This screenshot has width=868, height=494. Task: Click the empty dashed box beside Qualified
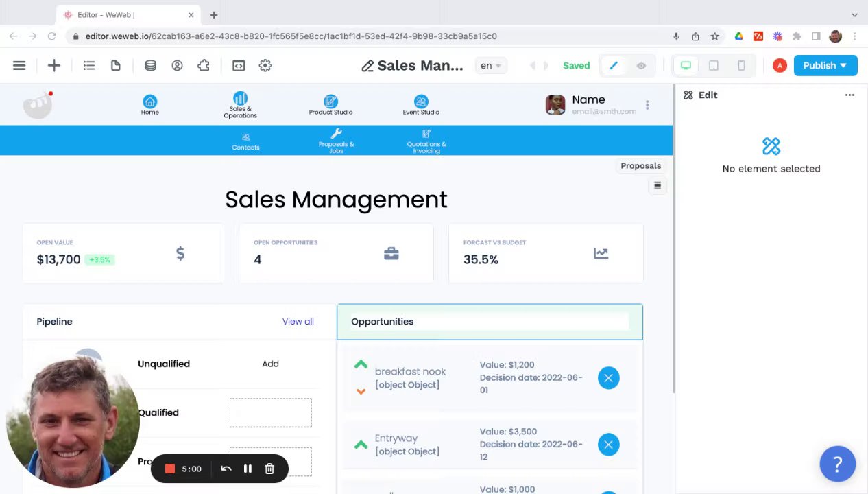click(270, 413)
